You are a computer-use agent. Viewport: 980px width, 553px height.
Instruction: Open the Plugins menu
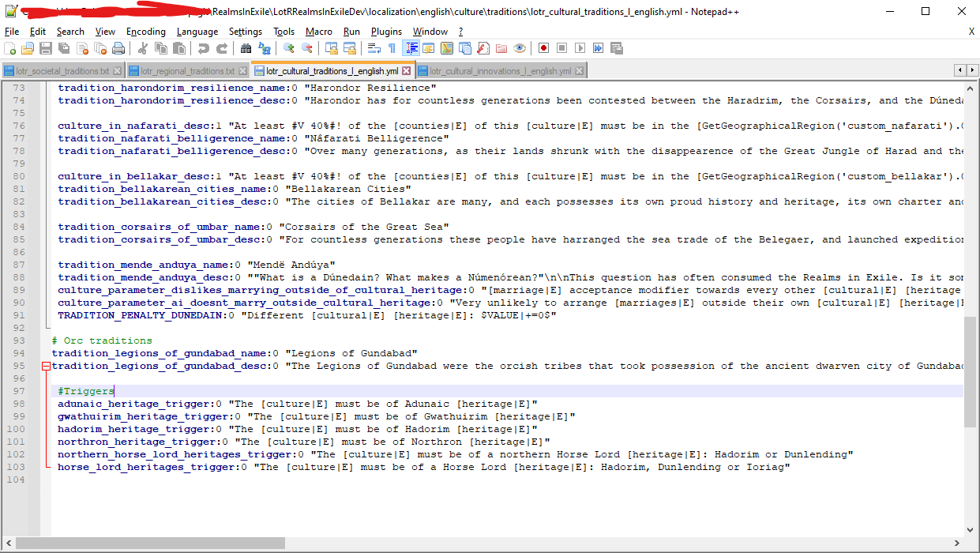386,32
